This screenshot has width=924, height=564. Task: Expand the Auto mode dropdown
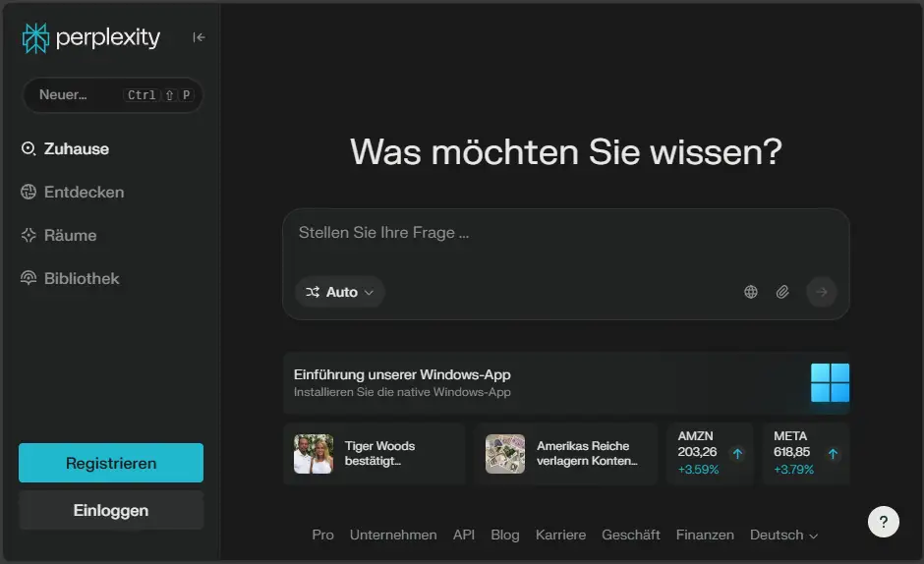tap(340, 292)
